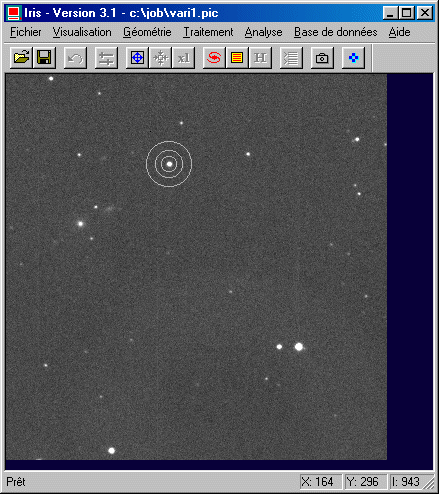Click the yellow striped list icon

point(237,58)
